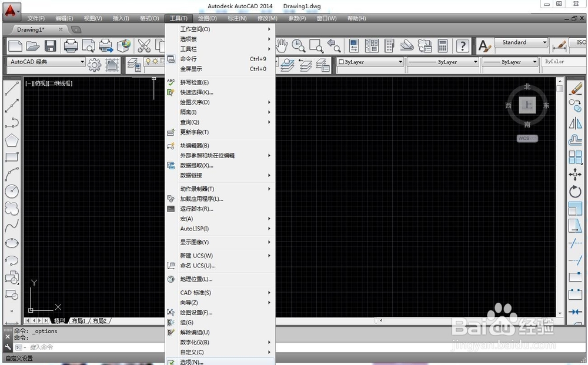Open the ByLayer linetype dropdown

(443, 62)
